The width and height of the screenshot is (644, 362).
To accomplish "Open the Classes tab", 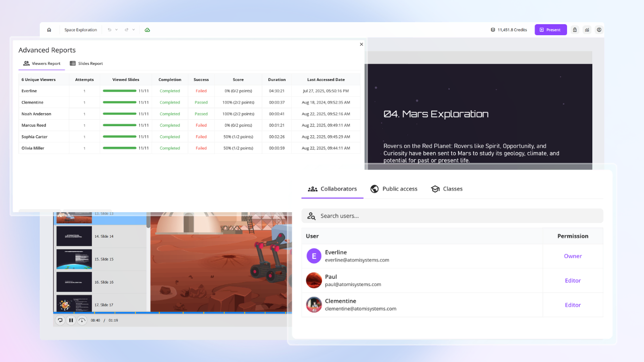I will point(447,189).
